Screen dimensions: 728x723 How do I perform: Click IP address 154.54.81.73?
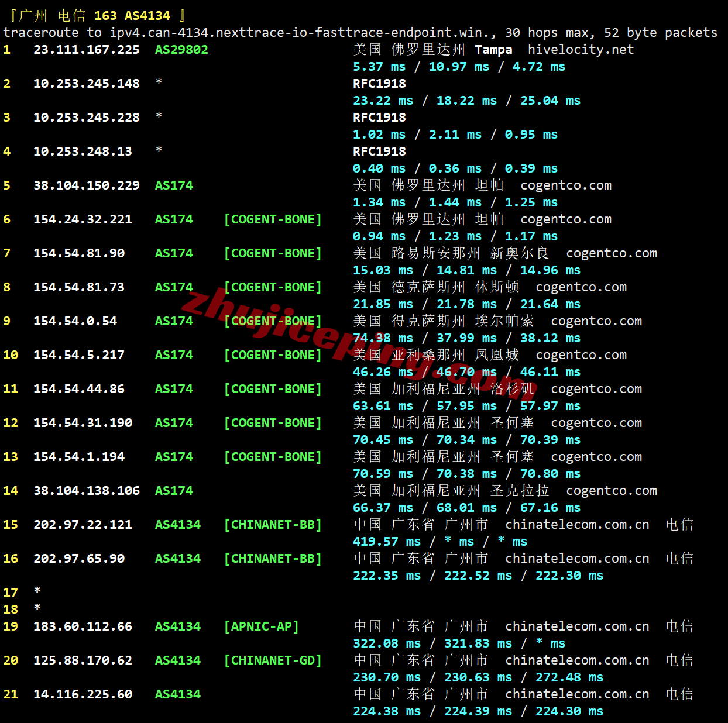click(x=79, y=287)
